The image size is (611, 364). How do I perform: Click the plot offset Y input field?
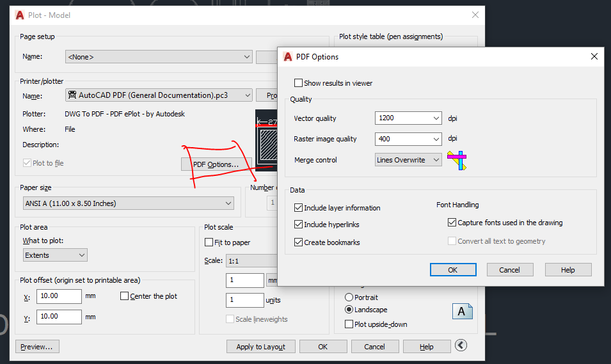tap(60, 317)
